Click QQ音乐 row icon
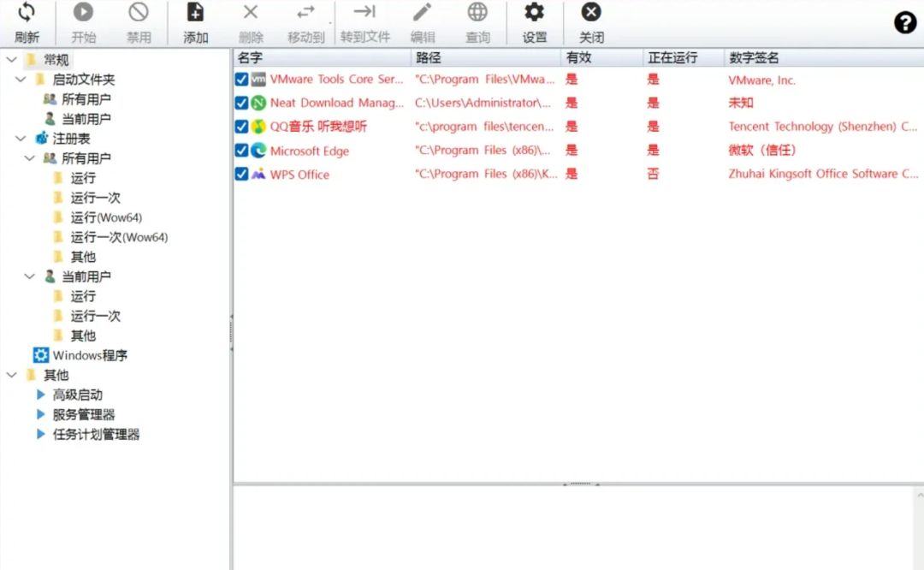The image size is (924, 570). point(258,127)
